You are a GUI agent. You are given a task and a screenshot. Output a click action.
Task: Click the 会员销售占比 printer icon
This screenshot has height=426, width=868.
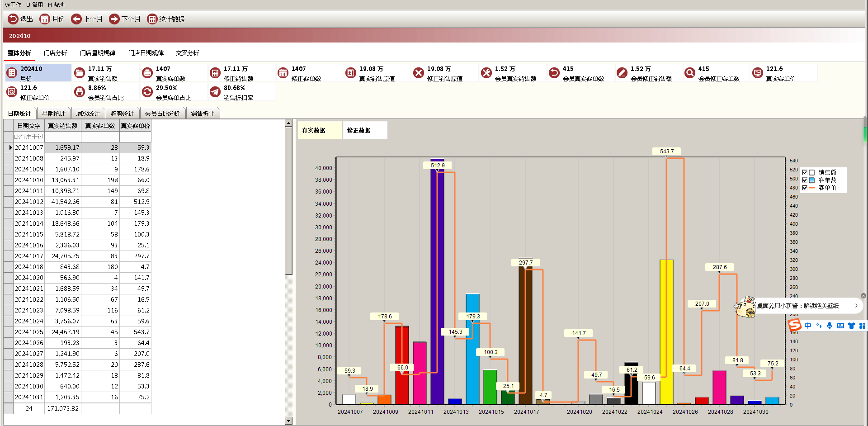[x=80, y=92]
